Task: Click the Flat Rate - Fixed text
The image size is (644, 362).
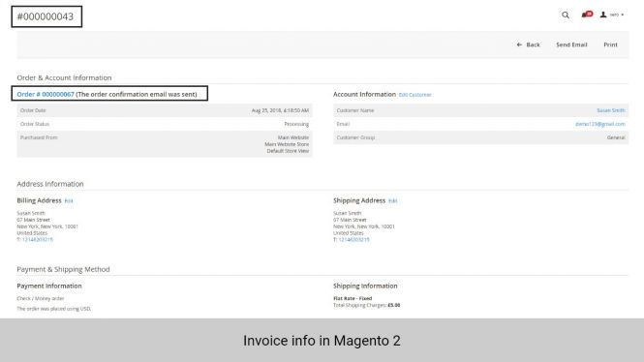Action: pos(353,298)
